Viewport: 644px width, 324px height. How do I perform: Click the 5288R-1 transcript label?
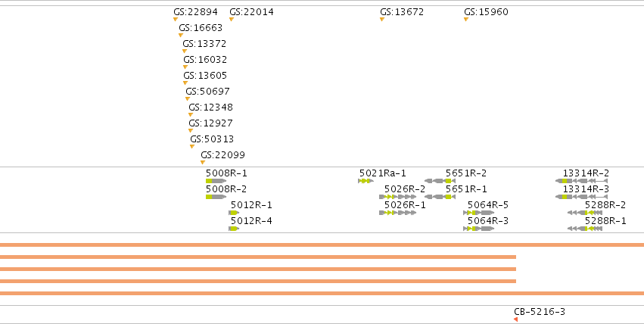pyautogui.click(x=606, y=221)
